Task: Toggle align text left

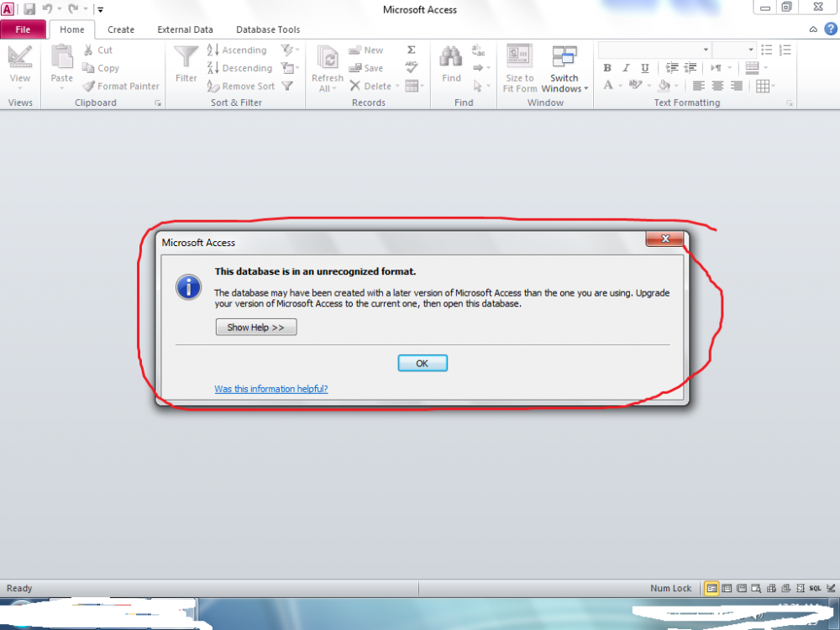Action: point(699,86)
